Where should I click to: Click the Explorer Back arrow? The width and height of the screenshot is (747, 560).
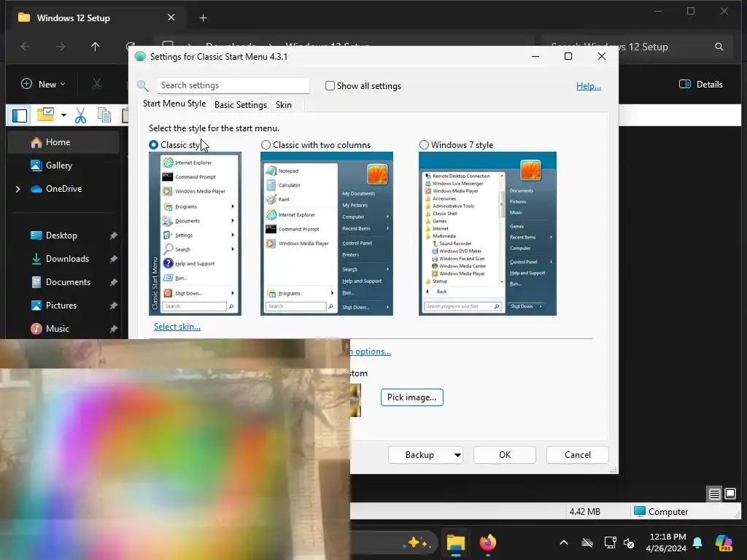point(26,46)
